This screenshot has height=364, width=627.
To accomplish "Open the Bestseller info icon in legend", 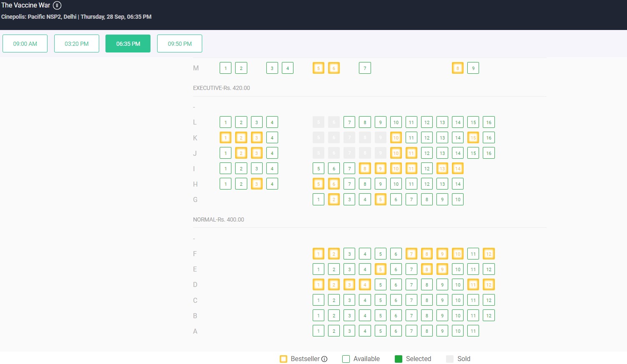I will click(324, 359).
